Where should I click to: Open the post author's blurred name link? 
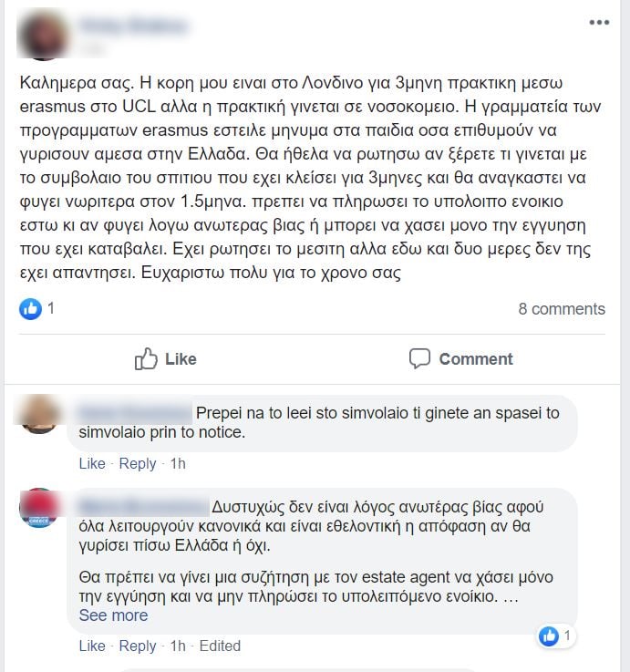134,26
